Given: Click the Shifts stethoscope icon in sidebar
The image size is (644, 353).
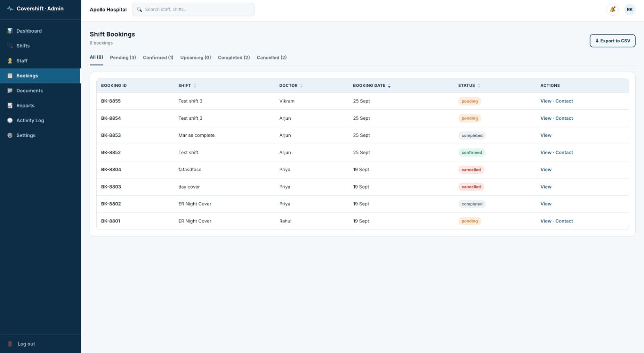Looking at the screenshot, I should point(10,46).
